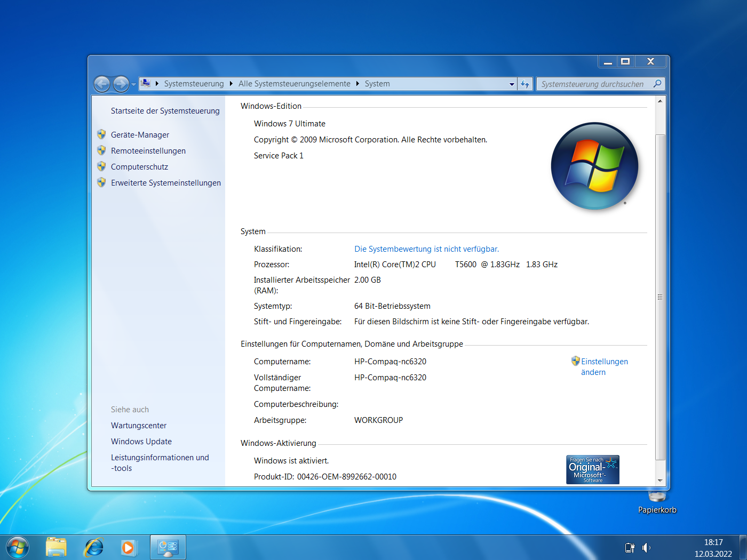Screen dimensions: 747x560
Task: Open the Windows Start menu orb
Action: click(x=18, y=548)
